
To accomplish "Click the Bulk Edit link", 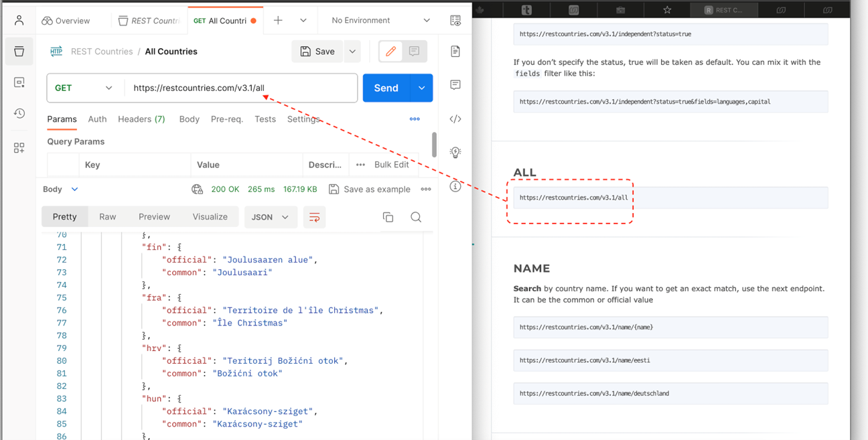I will point(391,165).
